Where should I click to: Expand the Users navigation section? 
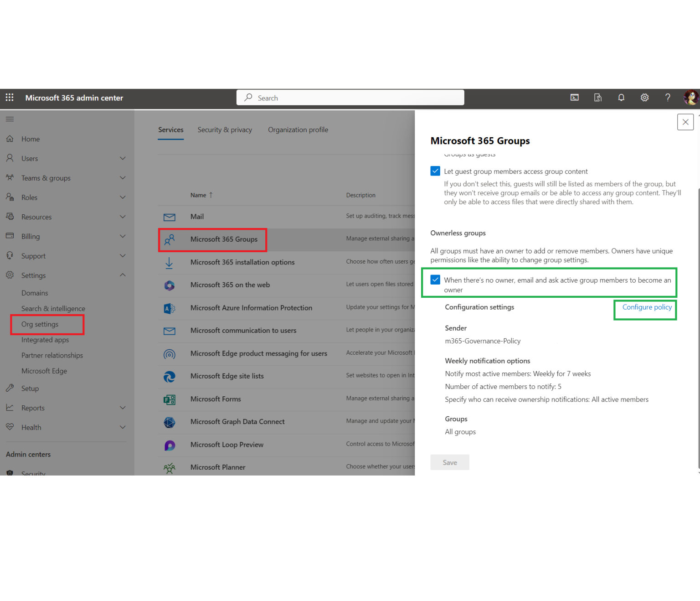(x=123, y=158)
